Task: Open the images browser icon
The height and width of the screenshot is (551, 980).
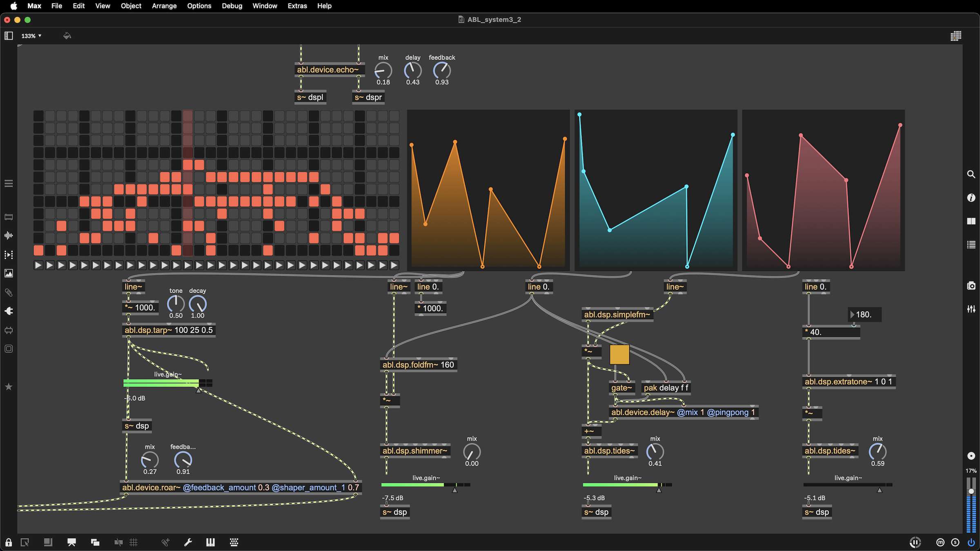Action: click(x=9, y=273)
